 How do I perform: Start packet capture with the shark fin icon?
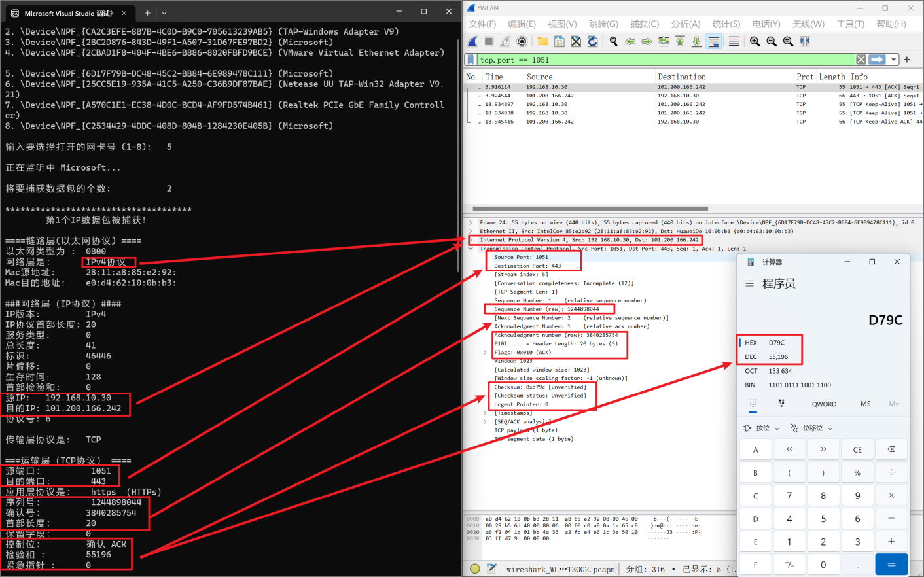tap(472, 41)
